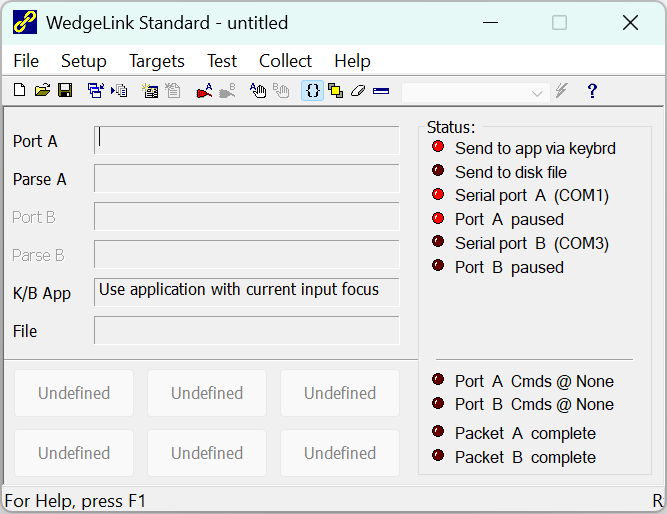Click the Pause Port A hand icon
Viewport: 667px width, 514px height.
click(x=258, y=91)
